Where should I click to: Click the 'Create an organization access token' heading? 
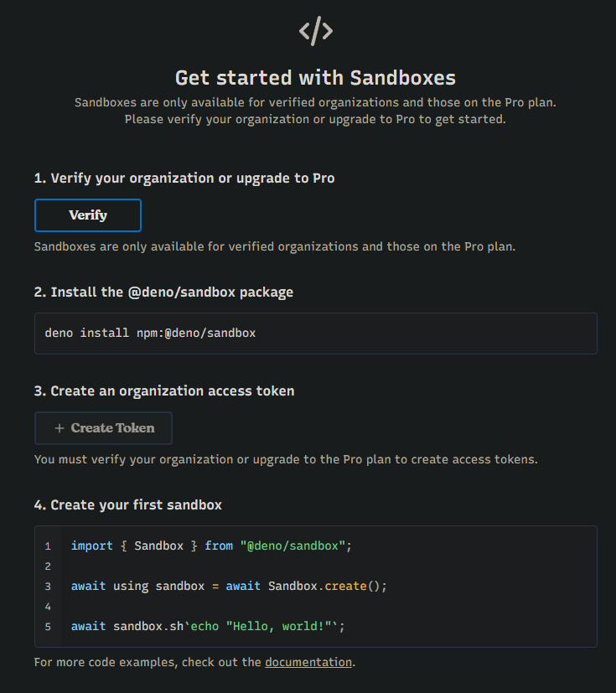[164, 391]
